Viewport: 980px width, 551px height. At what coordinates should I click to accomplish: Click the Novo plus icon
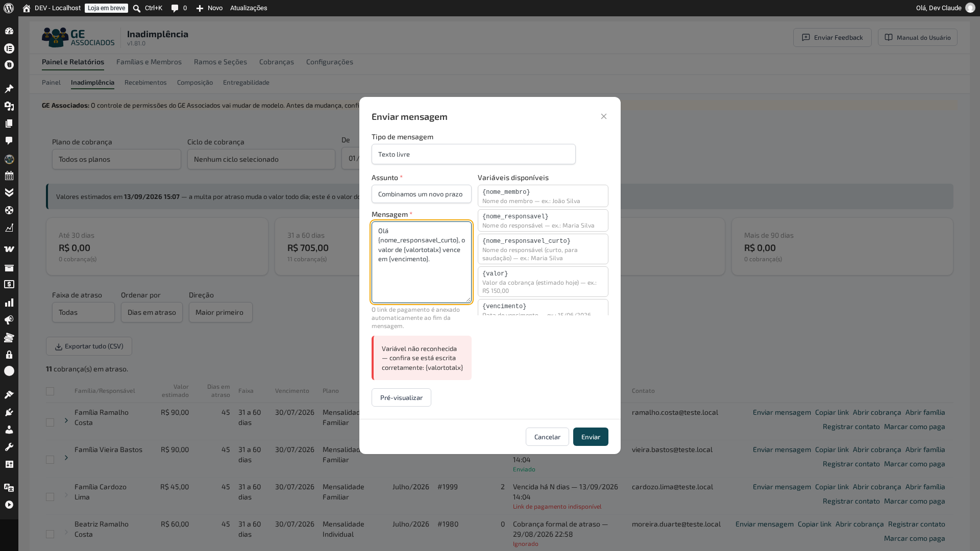[x=200, y=8]
